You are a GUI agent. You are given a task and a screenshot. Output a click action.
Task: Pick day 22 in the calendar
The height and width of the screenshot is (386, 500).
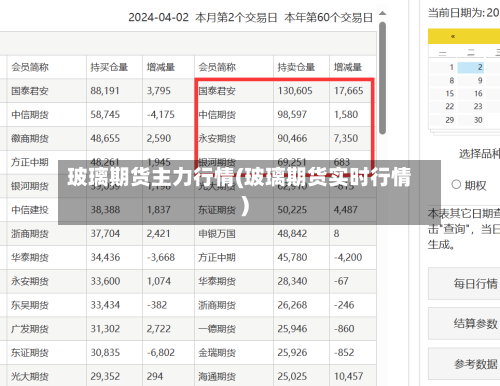pyautogui.click(x=443, y=106)
